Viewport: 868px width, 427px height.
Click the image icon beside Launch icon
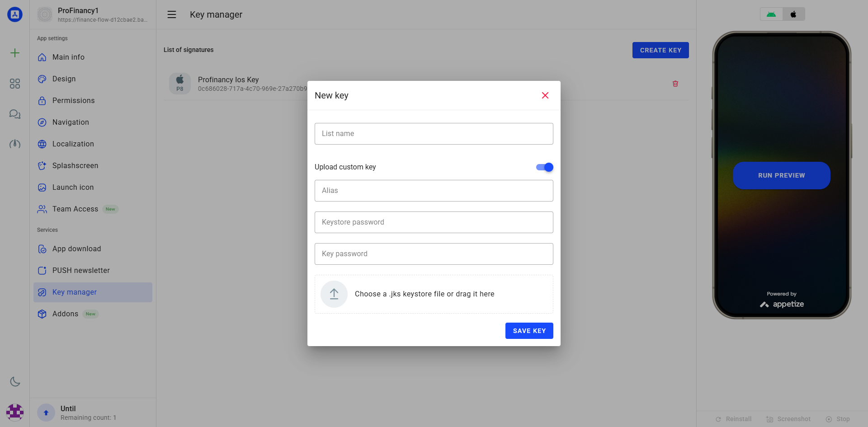[x=42, y=187]
